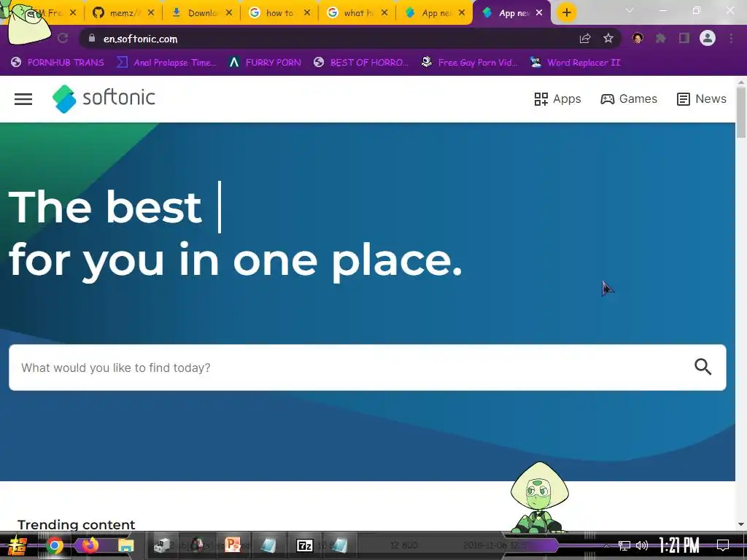Open the notepad-style icon left of 7-Zip
The image size is (747, 560).
(268, 545)
